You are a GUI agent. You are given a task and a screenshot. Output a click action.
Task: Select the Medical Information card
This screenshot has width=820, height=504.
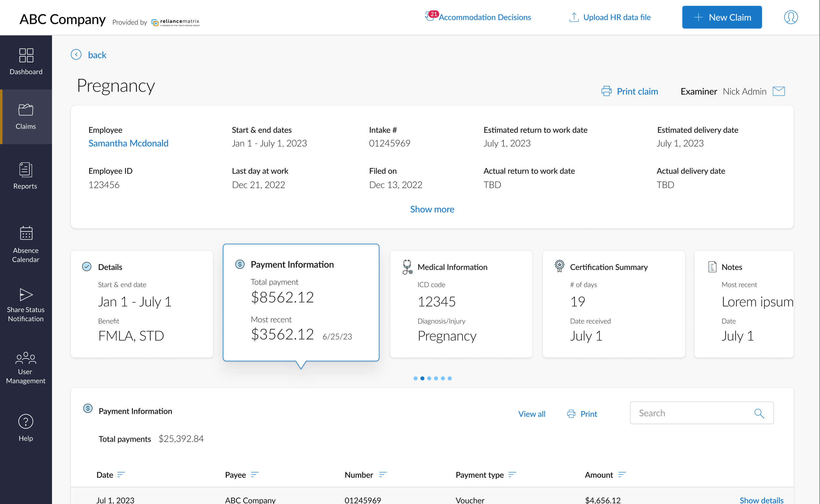click(x=461, y=304)
